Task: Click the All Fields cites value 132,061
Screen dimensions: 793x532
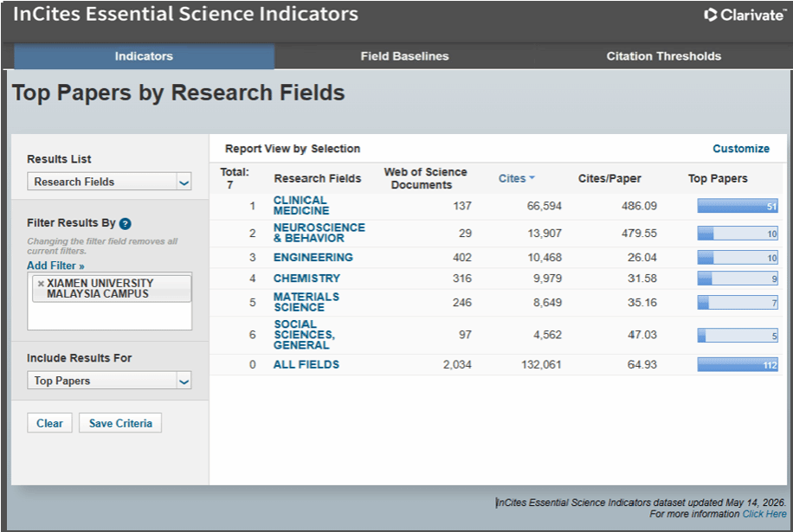Action: click(x=541, y=364)
